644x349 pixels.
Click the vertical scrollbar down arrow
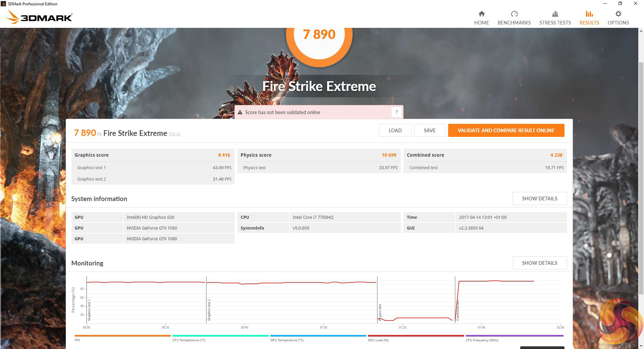coord(641,346)
